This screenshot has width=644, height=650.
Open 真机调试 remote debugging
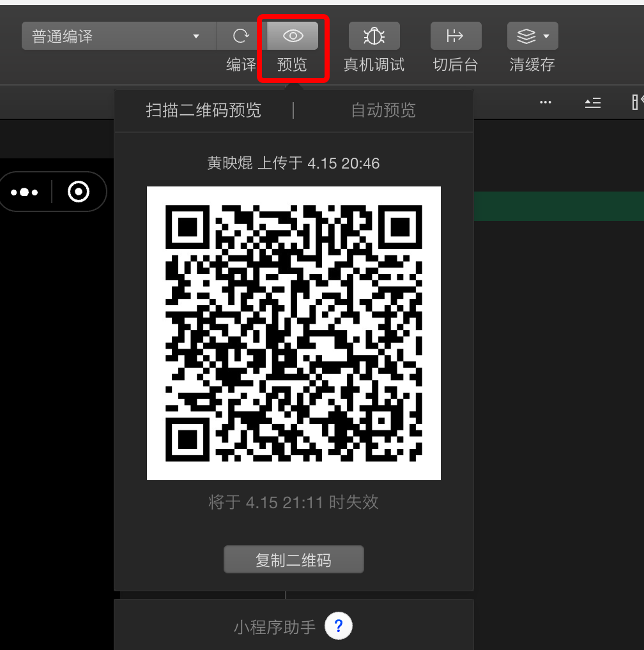tap(374, 36)
